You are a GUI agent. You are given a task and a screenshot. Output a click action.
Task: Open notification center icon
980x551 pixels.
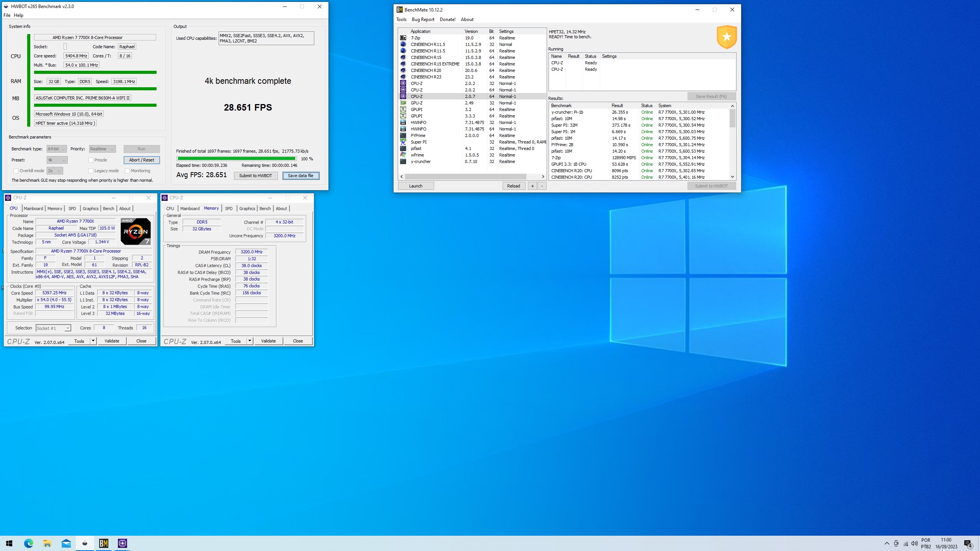pyautogui.click(x=968, y=543)
